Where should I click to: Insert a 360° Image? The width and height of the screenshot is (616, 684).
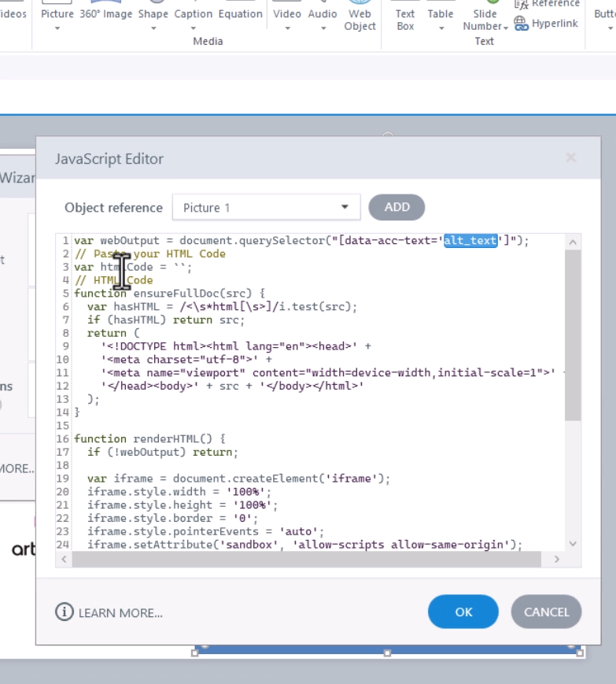coord(105,13)
